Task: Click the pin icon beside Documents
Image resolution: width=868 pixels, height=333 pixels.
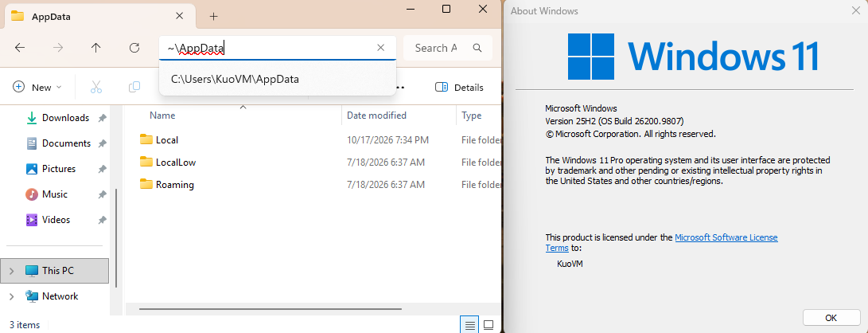Action: pyautogui.click(x=102, y=143)
